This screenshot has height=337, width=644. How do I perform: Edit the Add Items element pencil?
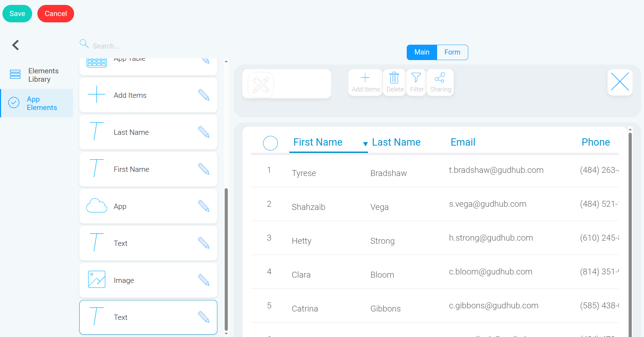tap(204, 95)
